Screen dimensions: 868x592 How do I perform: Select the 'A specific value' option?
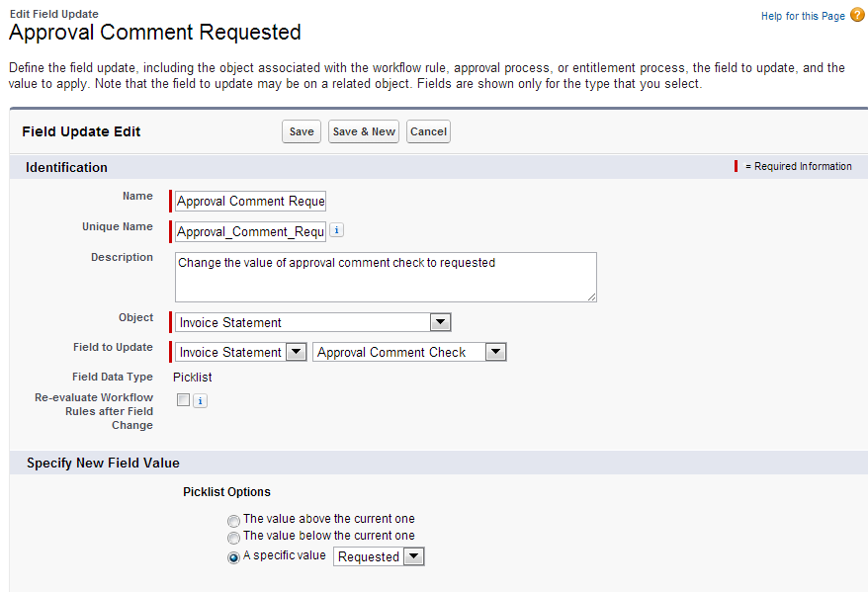pyautogui.click(x=233, y=555)
